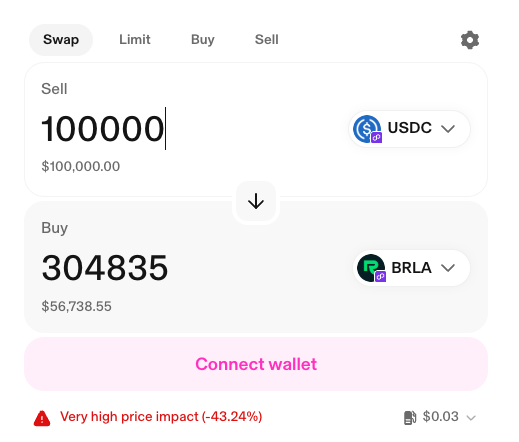Click the Very high price impact warning text
519x442 pixels.
(x=161, y=417)
